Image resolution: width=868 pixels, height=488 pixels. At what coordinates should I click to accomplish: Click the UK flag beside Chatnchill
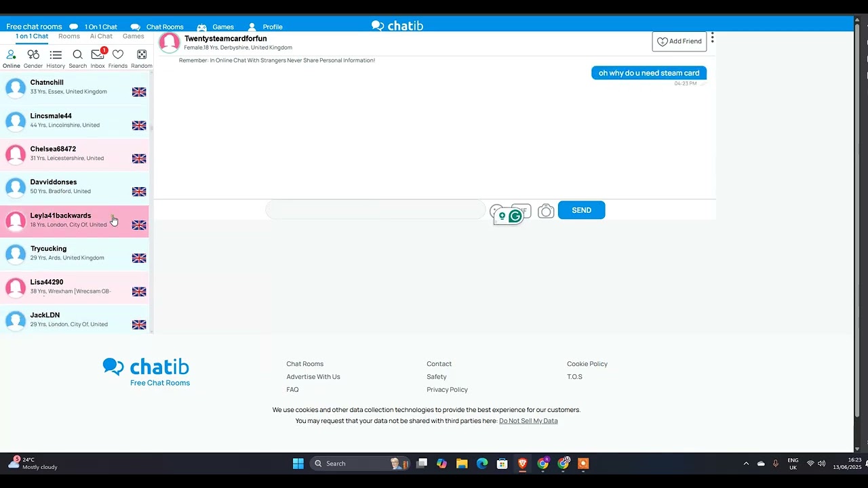tap(139, 92)
